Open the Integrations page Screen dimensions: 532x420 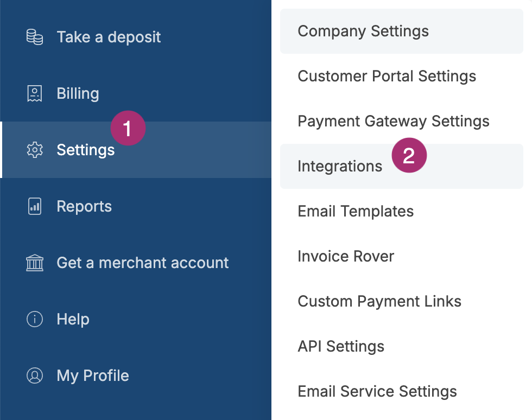340,166
